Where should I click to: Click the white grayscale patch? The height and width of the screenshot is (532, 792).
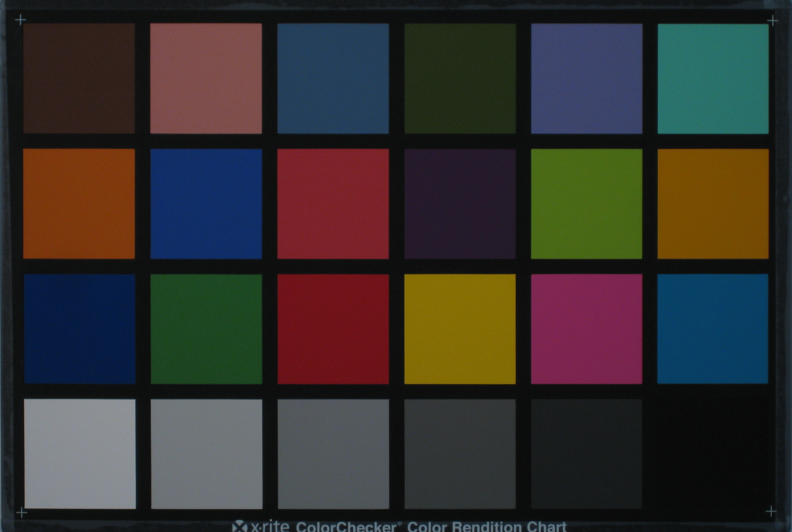80,454
